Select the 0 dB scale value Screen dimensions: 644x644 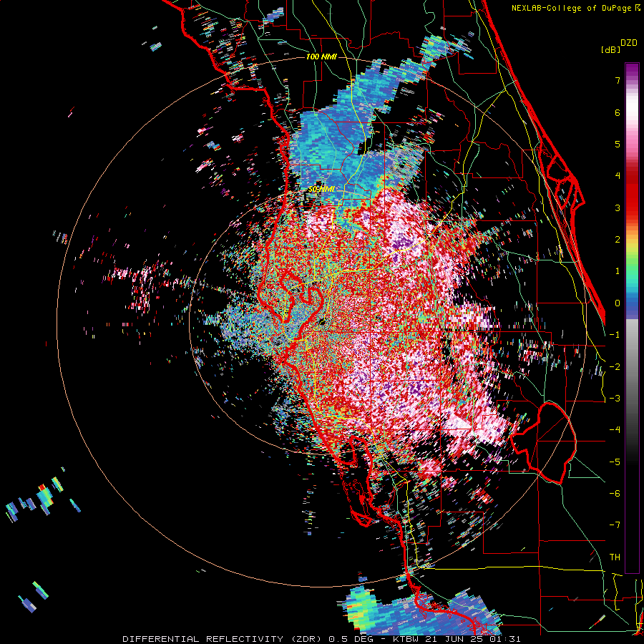pos(618,303)
